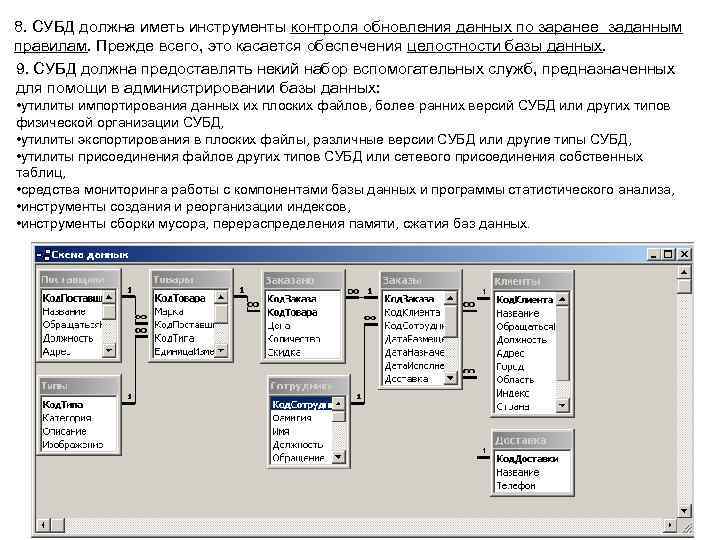This screenshot has width=720, height=540.
Task: Select КодСотрудника field in Заказы table
Action: click(x=414, y=326)
